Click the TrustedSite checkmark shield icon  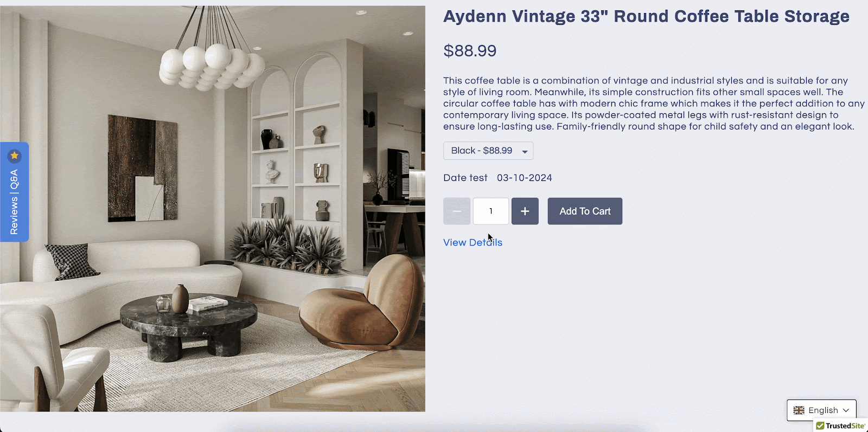820,426
